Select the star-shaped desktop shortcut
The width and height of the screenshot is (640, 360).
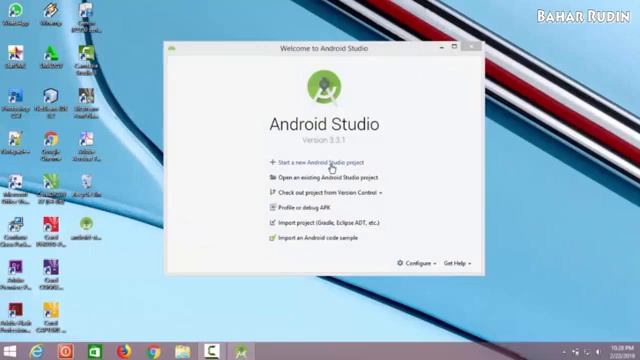[x=16, y=57]
